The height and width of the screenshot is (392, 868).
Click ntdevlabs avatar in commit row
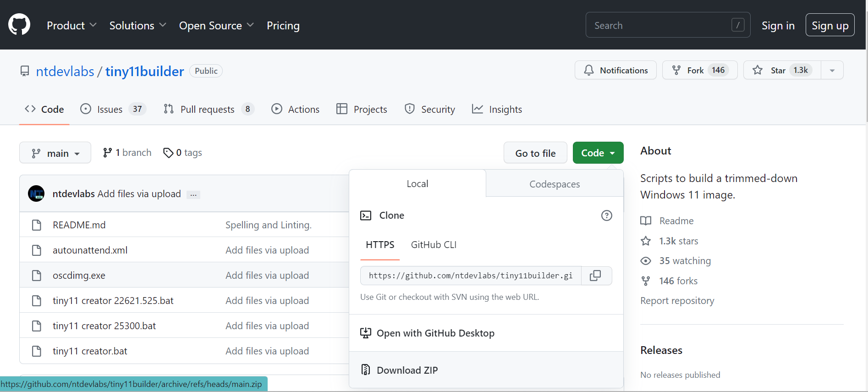[36, 193]
